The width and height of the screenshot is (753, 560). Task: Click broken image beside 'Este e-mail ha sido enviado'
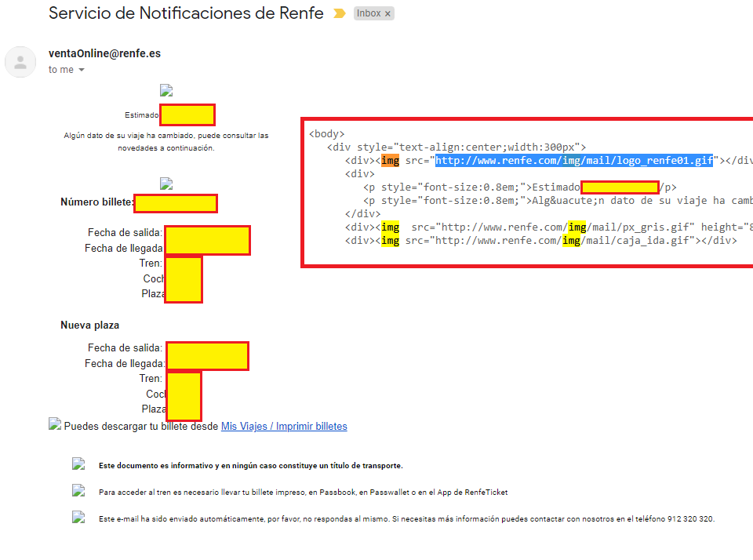(78, 518)
